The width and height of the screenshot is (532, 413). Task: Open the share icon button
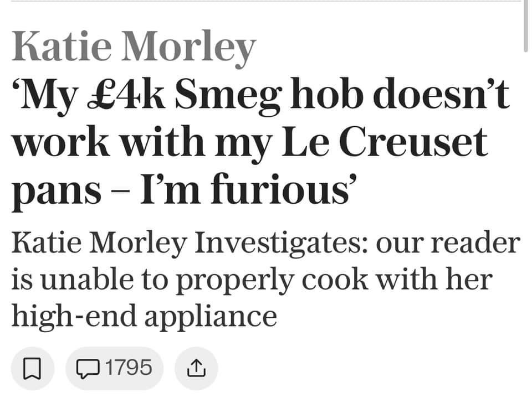coord(196,368)
